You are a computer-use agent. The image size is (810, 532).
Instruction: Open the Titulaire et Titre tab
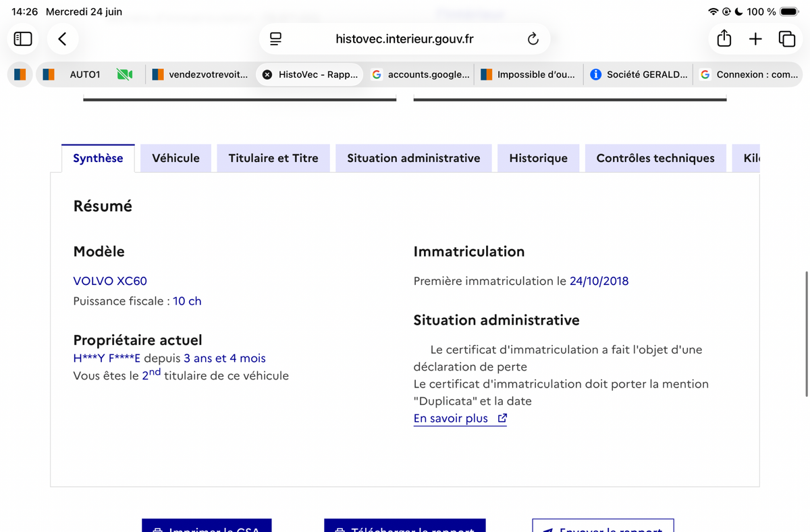click(273, 158)
